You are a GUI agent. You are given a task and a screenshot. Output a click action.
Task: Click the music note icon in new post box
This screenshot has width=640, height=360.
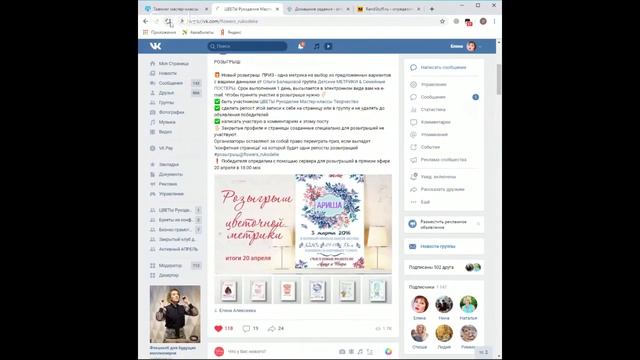(x=360, y=351)
